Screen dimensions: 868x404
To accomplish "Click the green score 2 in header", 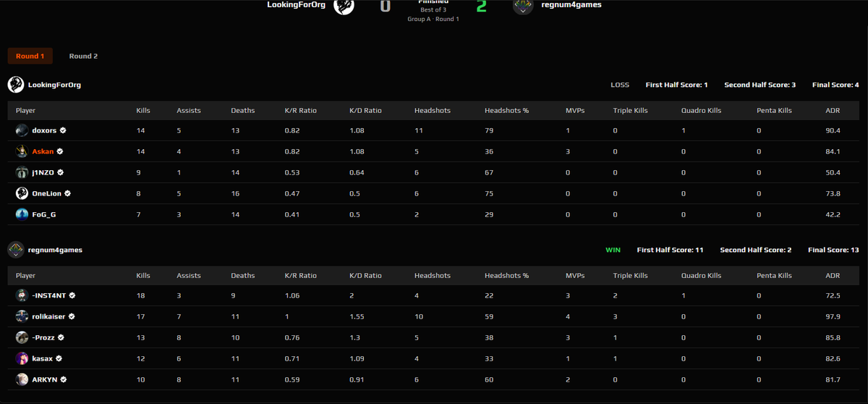I will (x=481, y=7).
